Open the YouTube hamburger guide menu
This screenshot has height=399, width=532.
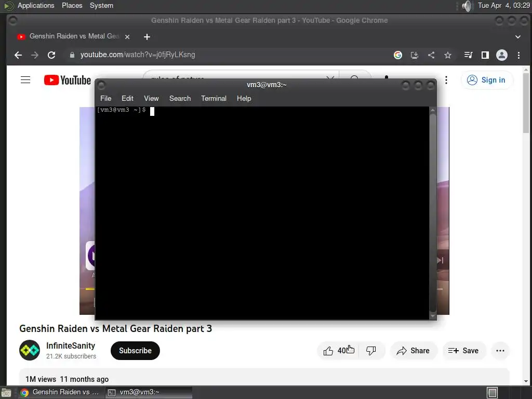[x=25, y=79]
